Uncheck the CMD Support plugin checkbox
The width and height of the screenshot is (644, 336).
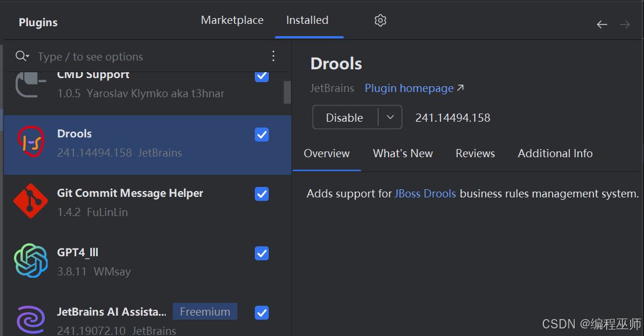[262, 76]
